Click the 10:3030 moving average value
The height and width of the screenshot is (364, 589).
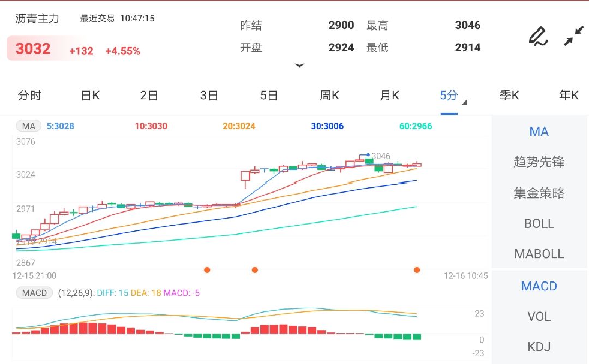click(x=151, y=126)
